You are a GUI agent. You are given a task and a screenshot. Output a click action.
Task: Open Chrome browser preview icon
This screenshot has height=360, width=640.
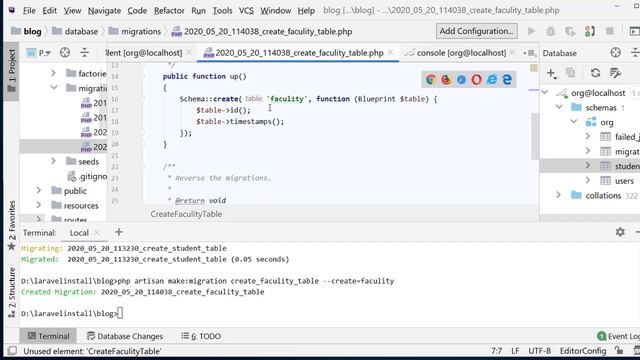click(431, 80)
